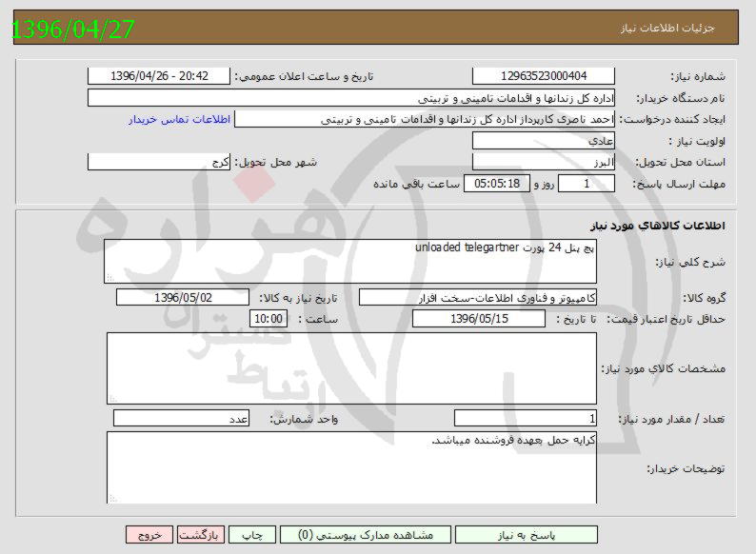Viewport: 756px width, 554px height.
Task: Click the ساعت field showing 10:00
Action: coord(267,319)
